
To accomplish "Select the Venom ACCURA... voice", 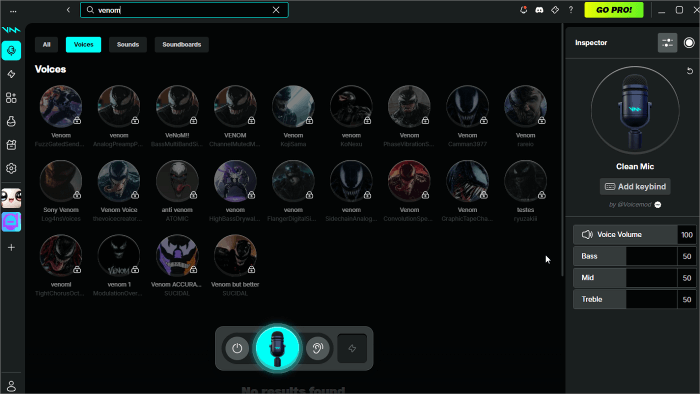I will click(177, 265).
